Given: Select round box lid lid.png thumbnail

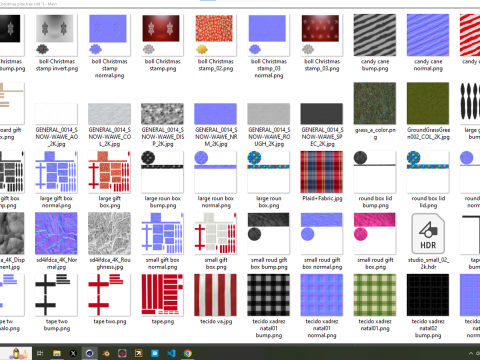Looking at the screenshot, I should [x=428, y=172].
